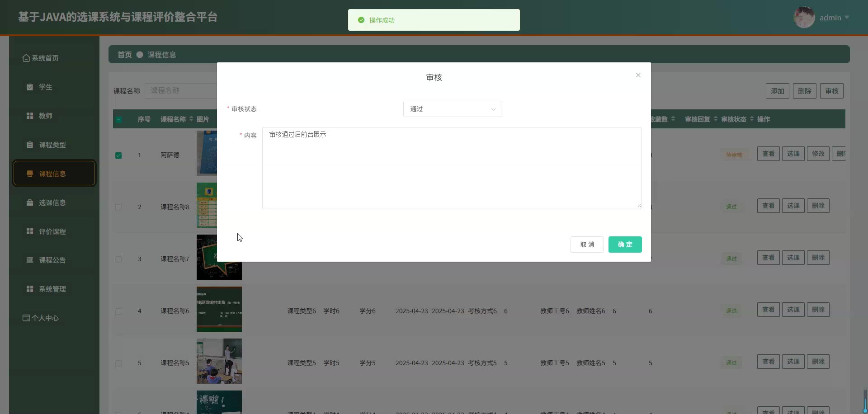Click 删除 for the 课程名称6 row
868x414 pixels.
pos(818,310)
